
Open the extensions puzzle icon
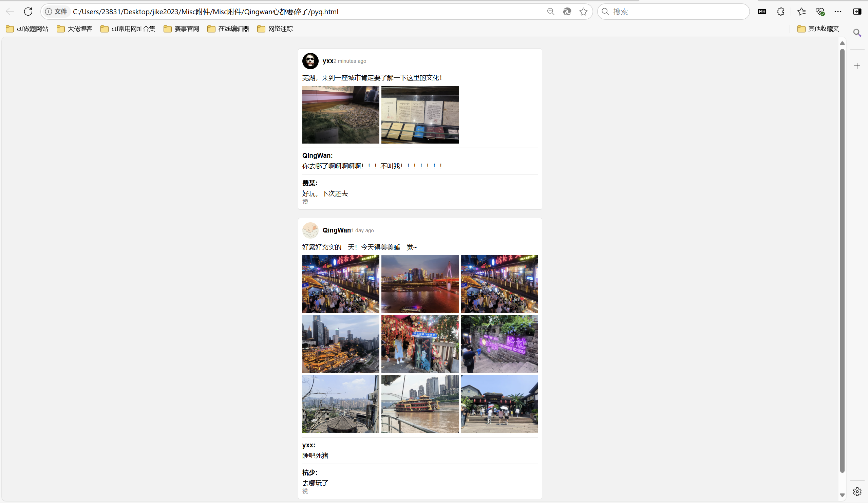point(780,12)
